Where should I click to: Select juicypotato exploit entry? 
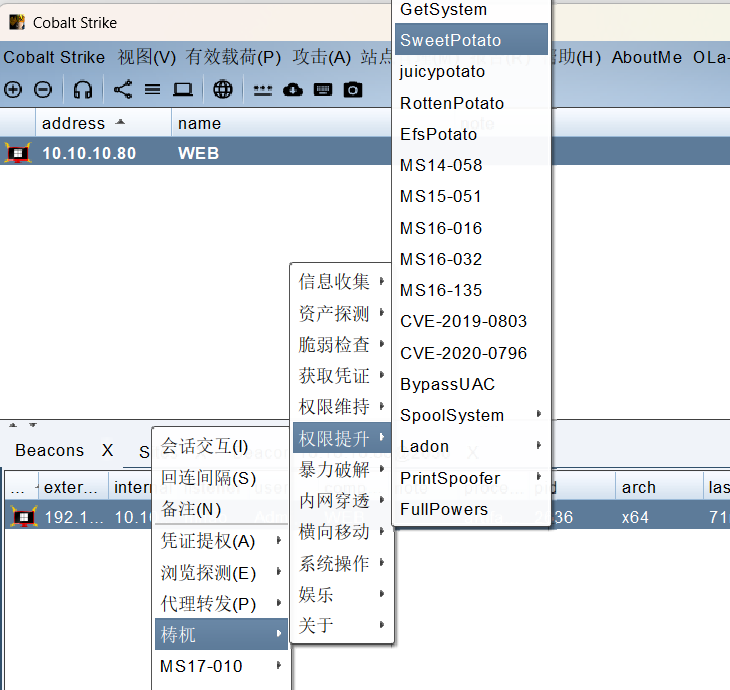tap(471, 71)
